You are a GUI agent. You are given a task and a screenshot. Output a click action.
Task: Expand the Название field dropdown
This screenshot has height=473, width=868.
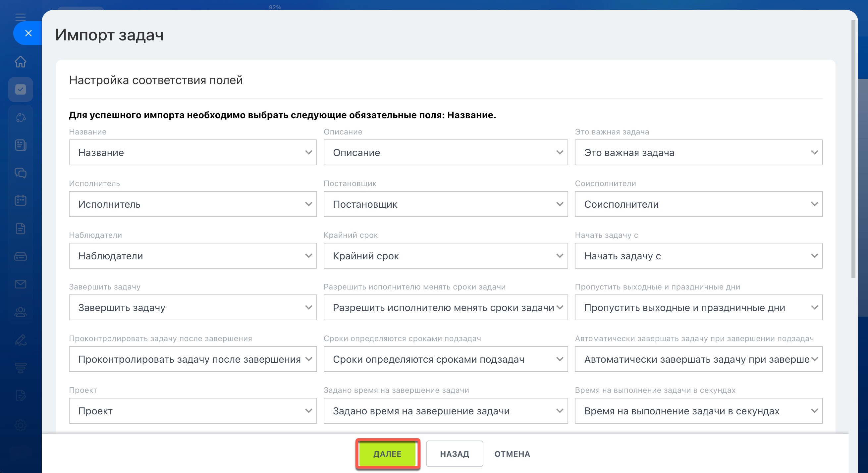[193, 152]
